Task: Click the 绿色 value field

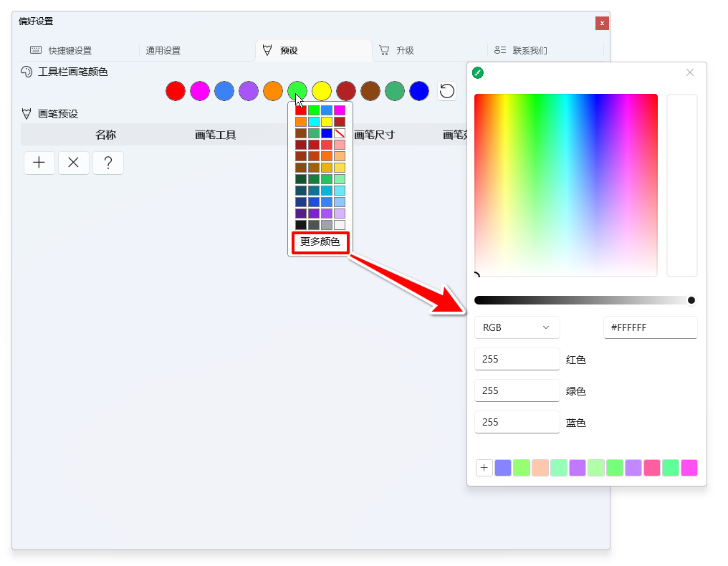Action: click(517, 390)
